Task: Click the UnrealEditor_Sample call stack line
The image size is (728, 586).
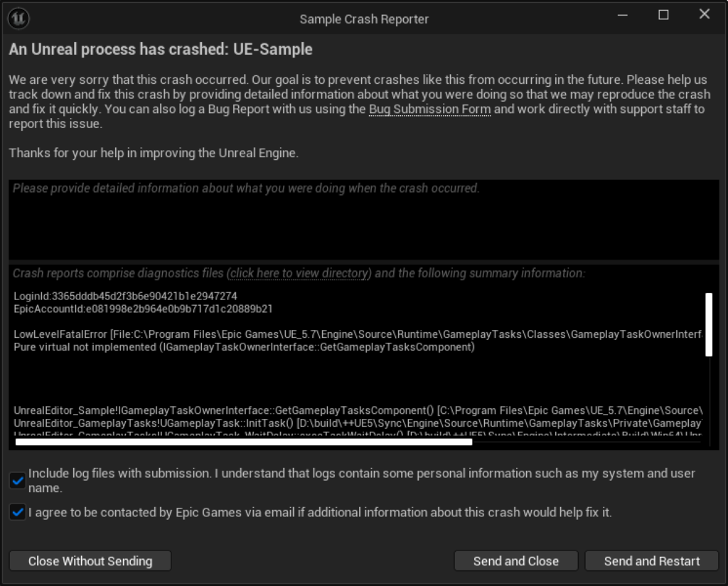Action: (355, 410)
